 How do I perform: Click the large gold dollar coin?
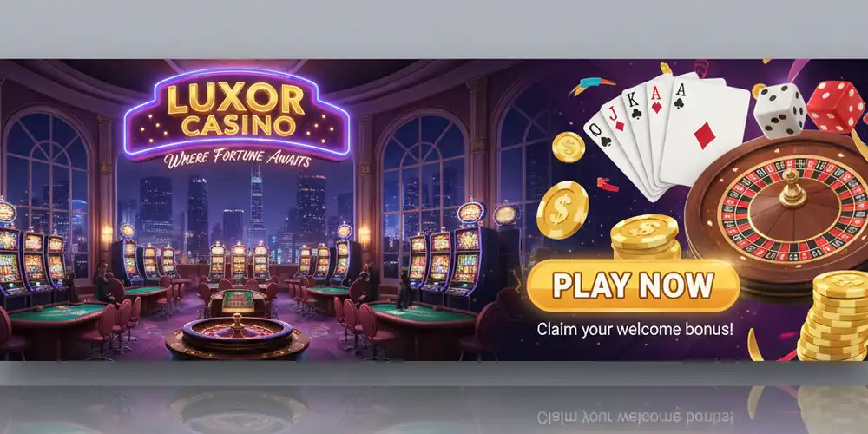(562, 210)
